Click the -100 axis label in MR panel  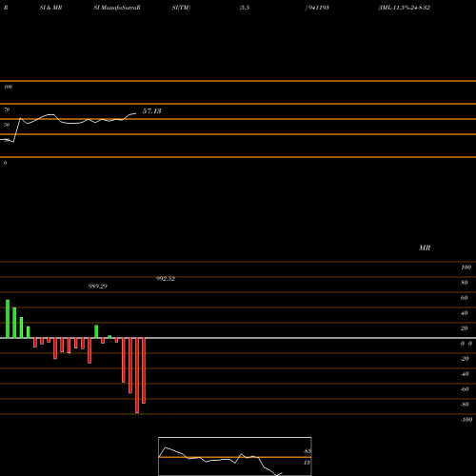click(x=466, y=420)
